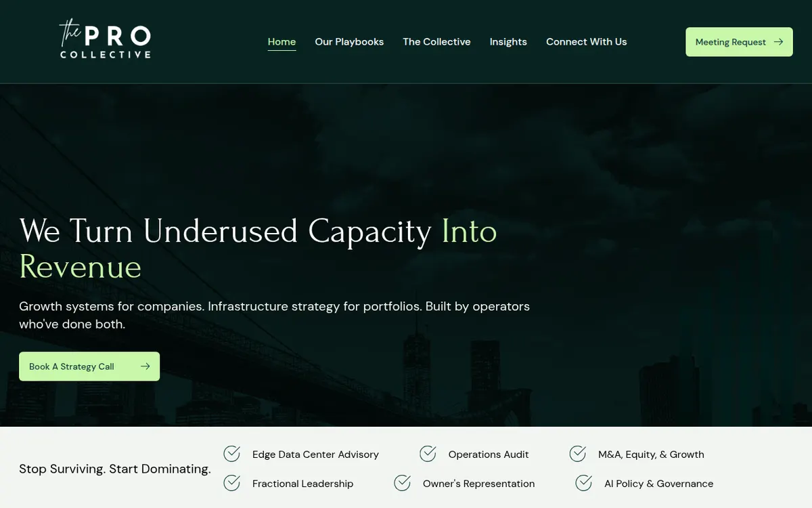812x508 pixels.
Task: Click checkmark icon beside Fractional Leadership
Action: coord(232,483)
